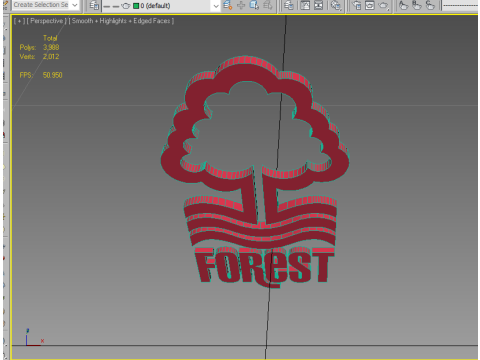
Task: Open the viewport [+] general menu
Action: [x=19, y=21]
